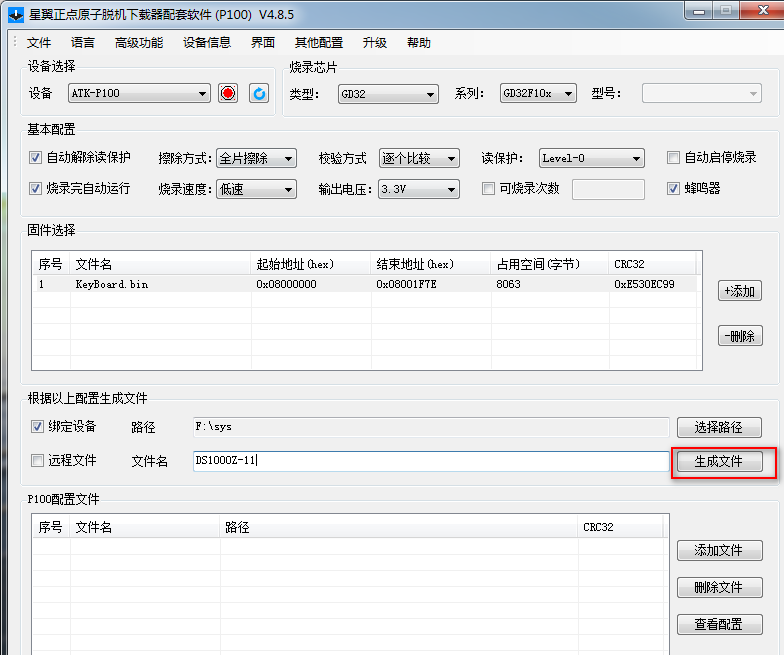Image resolution: width=784 pixels, height=655 pixels.
Task: Enable 自动启停烧录 checkbox
Action: pos(673,158)
